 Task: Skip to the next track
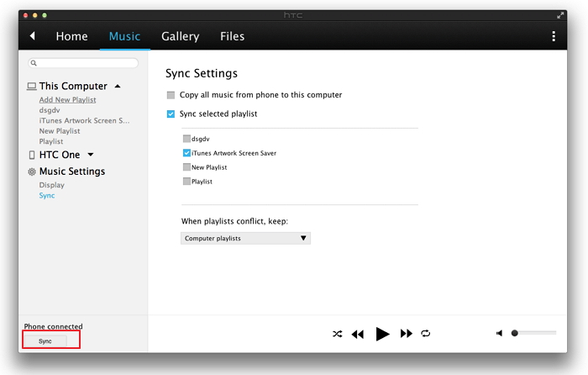[x=407, y=334]
